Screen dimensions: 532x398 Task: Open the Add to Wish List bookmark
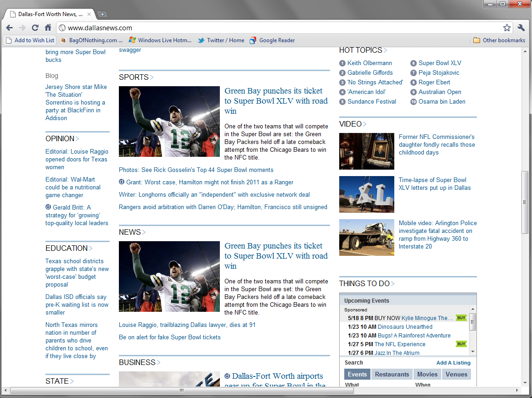click(x=30, y=40)
